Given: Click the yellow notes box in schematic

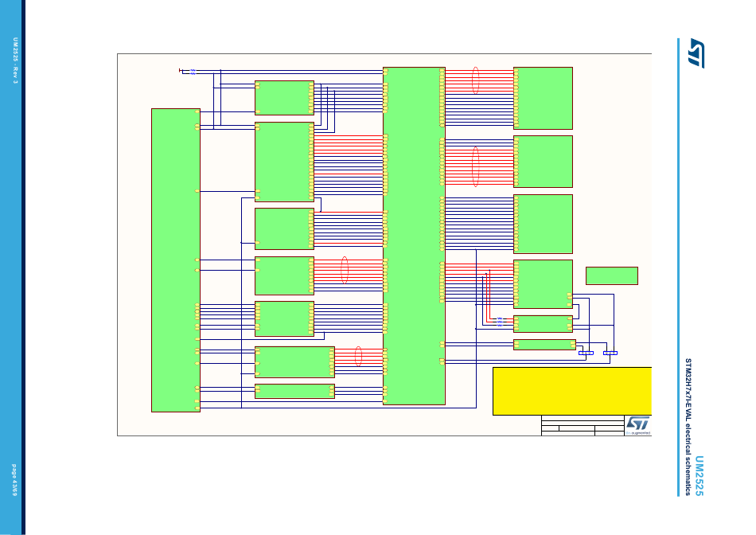Looking at the screenshot, I should (572, 391).
